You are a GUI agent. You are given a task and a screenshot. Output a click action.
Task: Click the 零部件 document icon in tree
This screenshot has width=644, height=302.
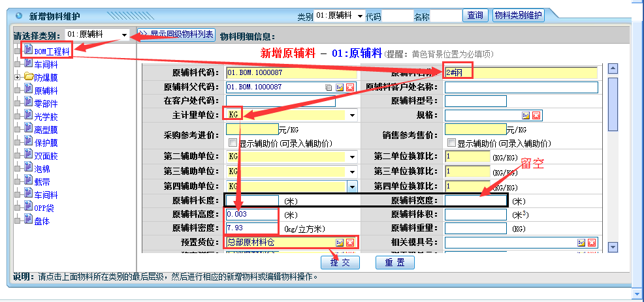tap(28, 102)
